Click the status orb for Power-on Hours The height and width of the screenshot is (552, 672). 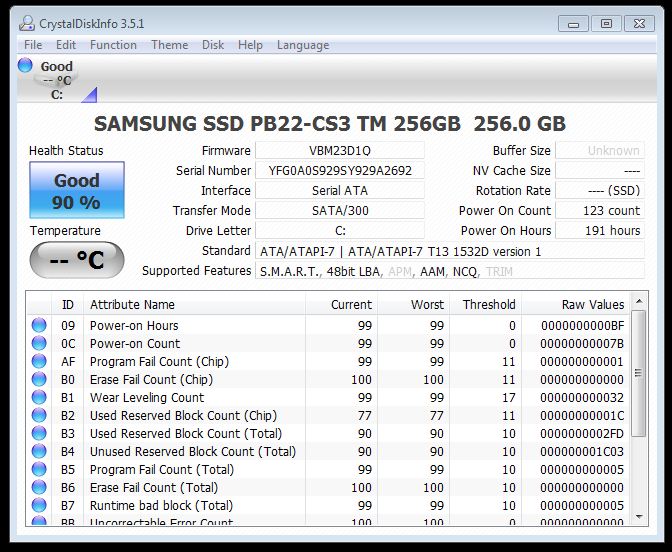39,325
